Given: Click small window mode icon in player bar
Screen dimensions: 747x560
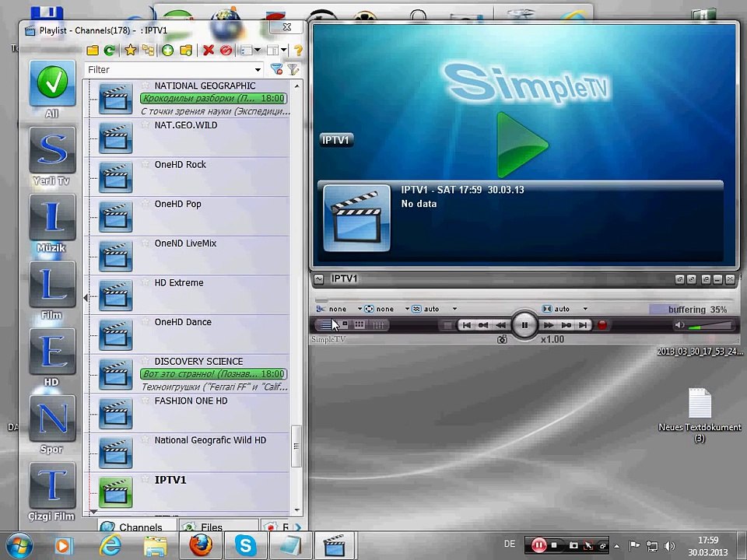Looking at the screenshot, I should tap(345, 324).
